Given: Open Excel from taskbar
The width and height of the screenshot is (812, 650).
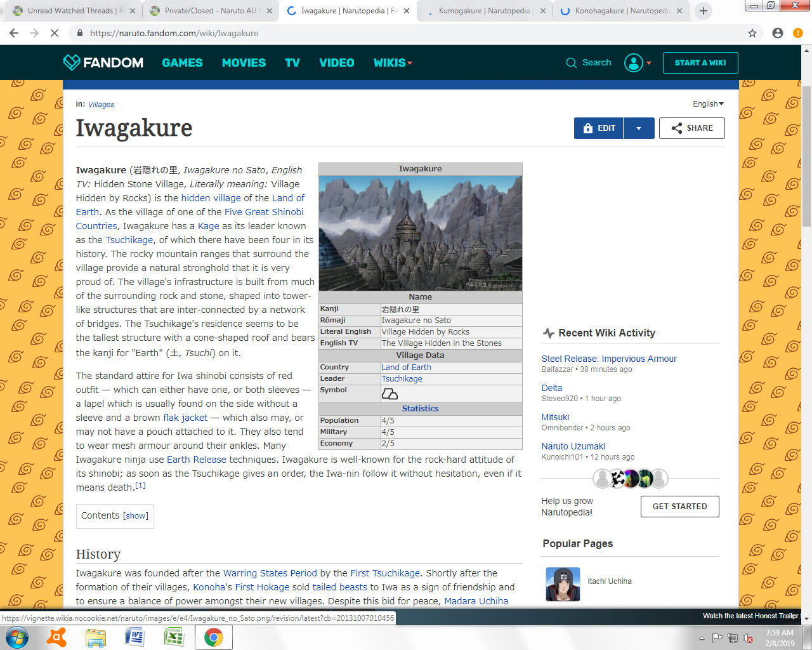Looking at the screenshot, I should click(x=174, y=637).
